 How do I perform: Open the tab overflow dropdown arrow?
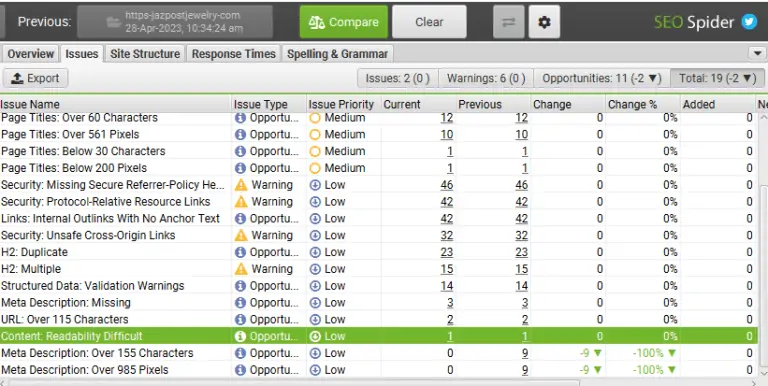tap(757, 53)
